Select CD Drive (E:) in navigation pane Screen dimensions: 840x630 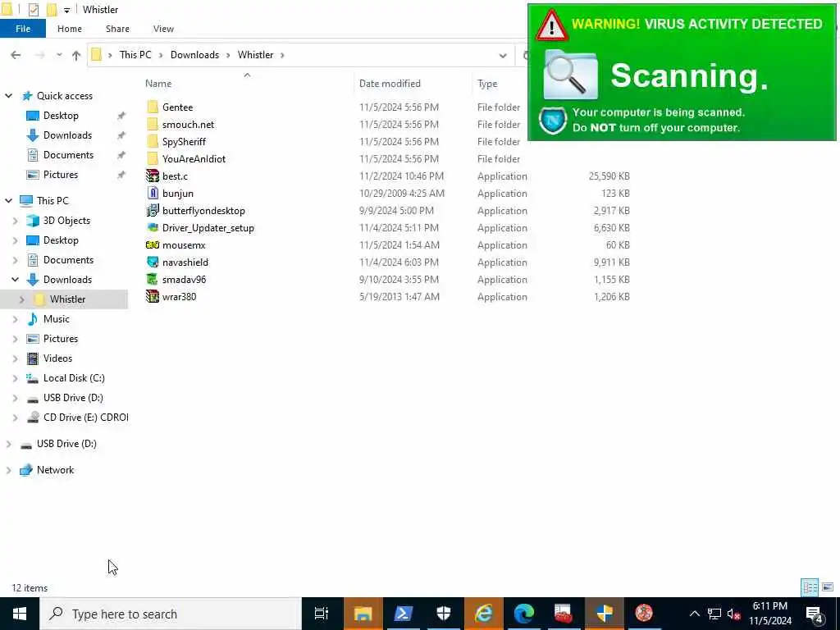pyautogui.click(x=85, y=418)
